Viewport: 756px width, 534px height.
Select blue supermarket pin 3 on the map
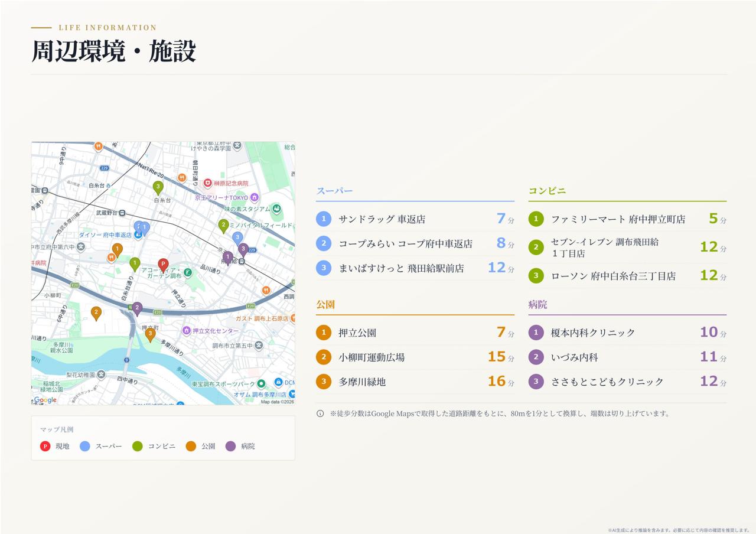pyautogui.click(x=237, y=238)
